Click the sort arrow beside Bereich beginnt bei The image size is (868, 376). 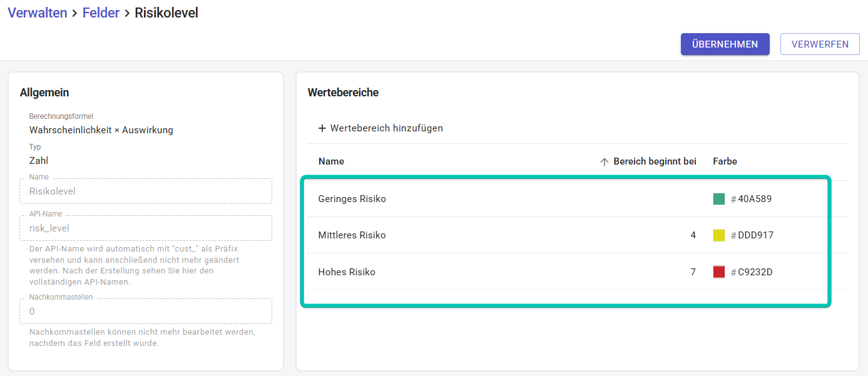click(604, 161)
